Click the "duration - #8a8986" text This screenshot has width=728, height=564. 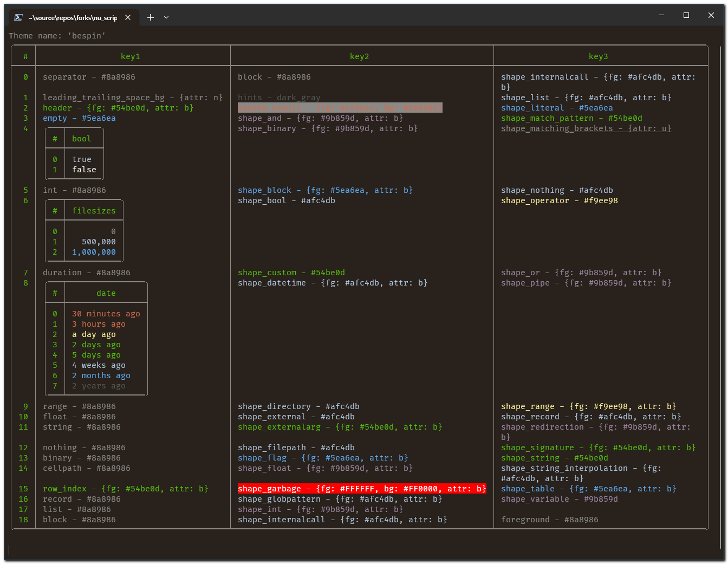click(x=87, y=273)
